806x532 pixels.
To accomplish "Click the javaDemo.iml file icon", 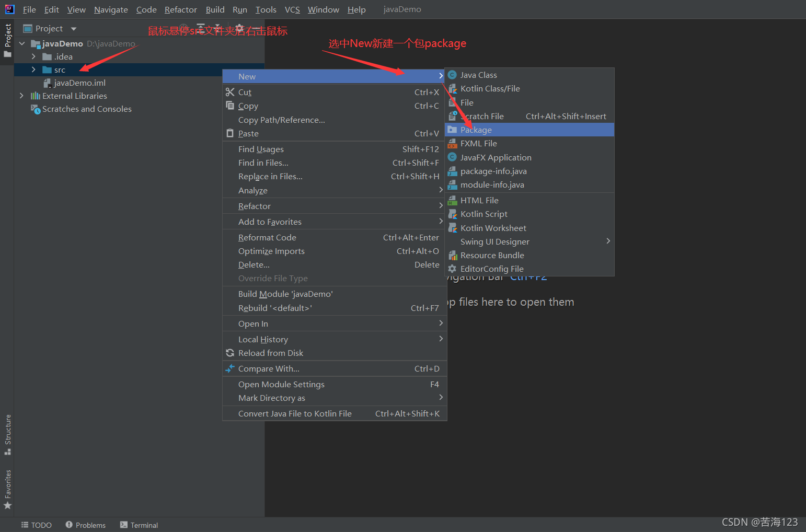I will pyautogui.click(x=47, y=83).
